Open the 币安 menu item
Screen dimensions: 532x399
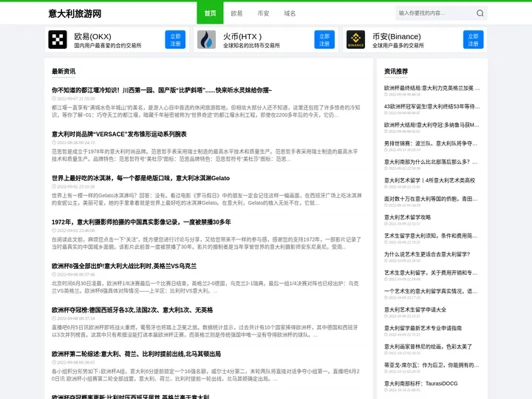(263, 13)
